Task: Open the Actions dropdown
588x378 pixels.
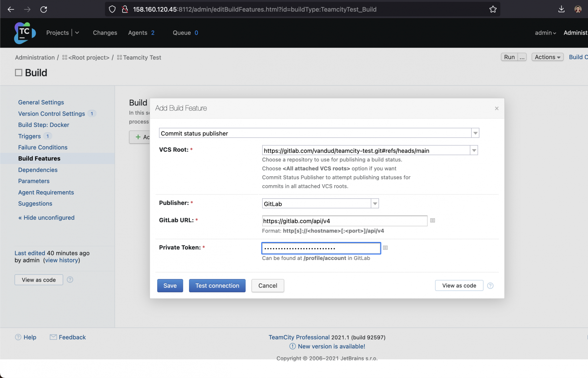Action: 547,57
